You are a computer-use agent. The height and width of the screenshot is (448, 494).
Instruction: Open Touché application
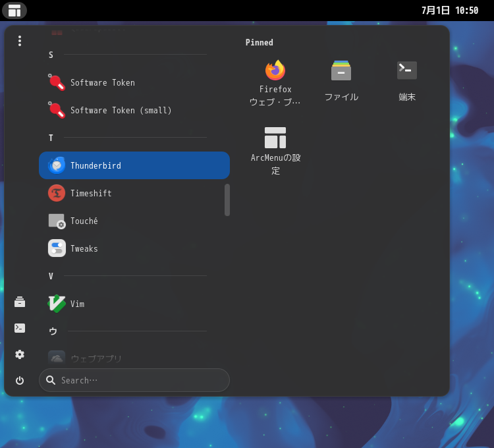[x=134, y=221]
